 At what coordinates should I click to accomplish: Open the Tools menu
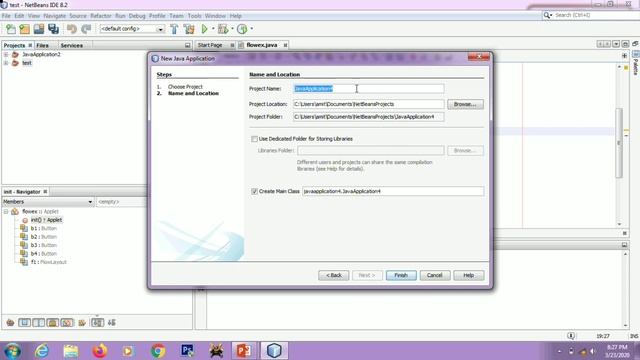click(x=194, y=16)
